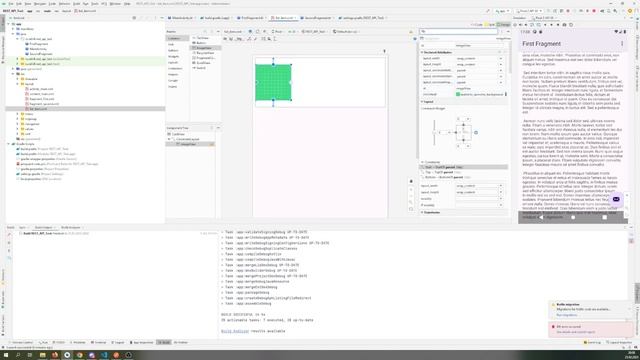Open the Logcat tool window button
640x360 pixels.
pyautogui.click(x=118, y=342)
